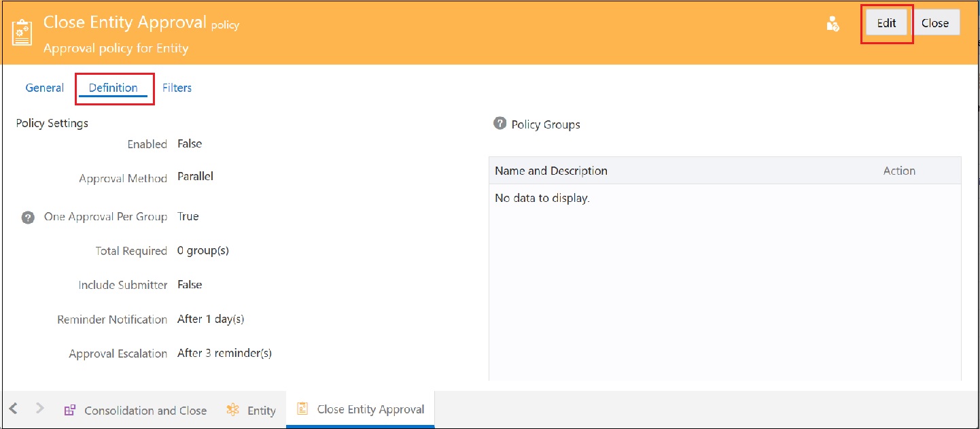This screenshot has width=980, height=429.
Task: Click help icon next to One Approval Per Group
Action: point(28,216)
